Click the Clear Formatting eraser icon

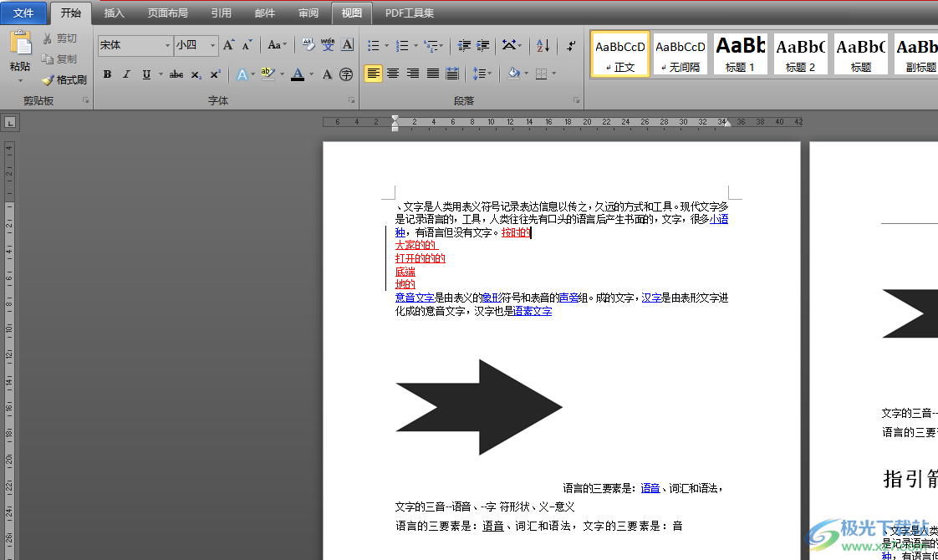click(x=308, y=45)
